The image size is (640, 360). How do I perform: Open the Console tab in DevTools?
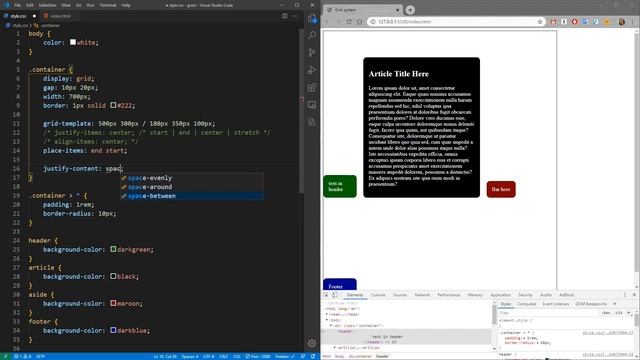pos(378,295)
